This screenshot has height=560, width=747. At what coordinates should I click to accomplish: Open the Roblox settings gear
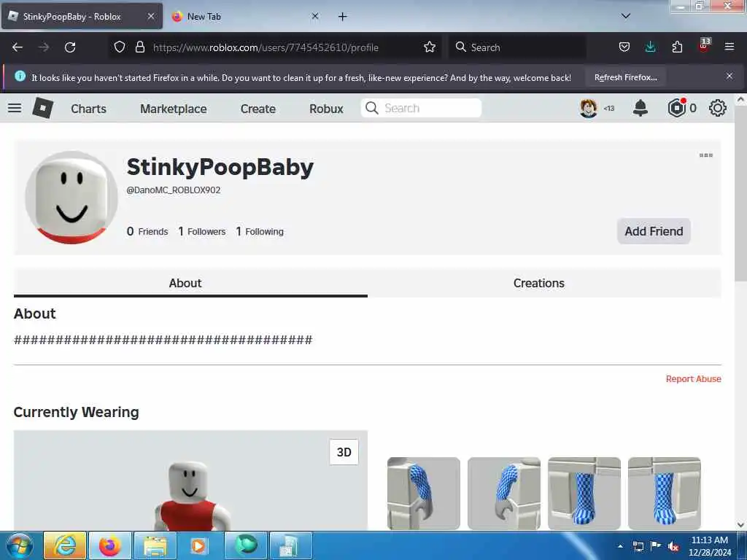[718, 108]
